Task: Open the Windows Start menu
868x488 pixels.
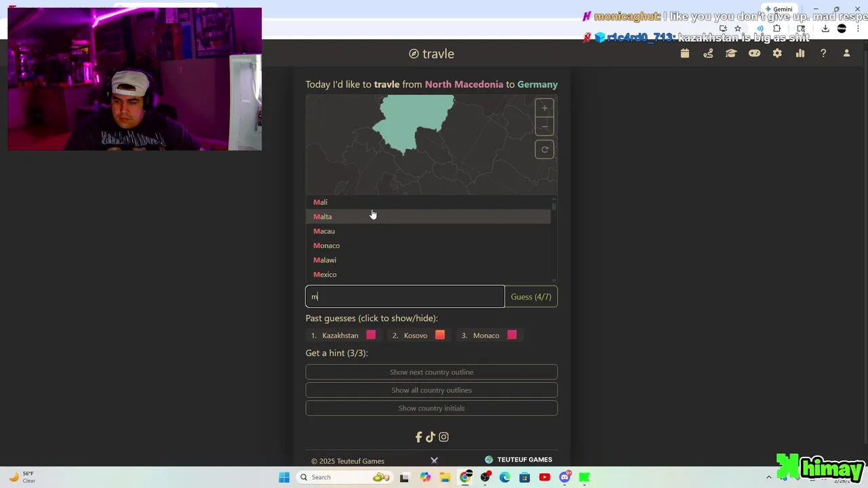Action: click(284, 477)
